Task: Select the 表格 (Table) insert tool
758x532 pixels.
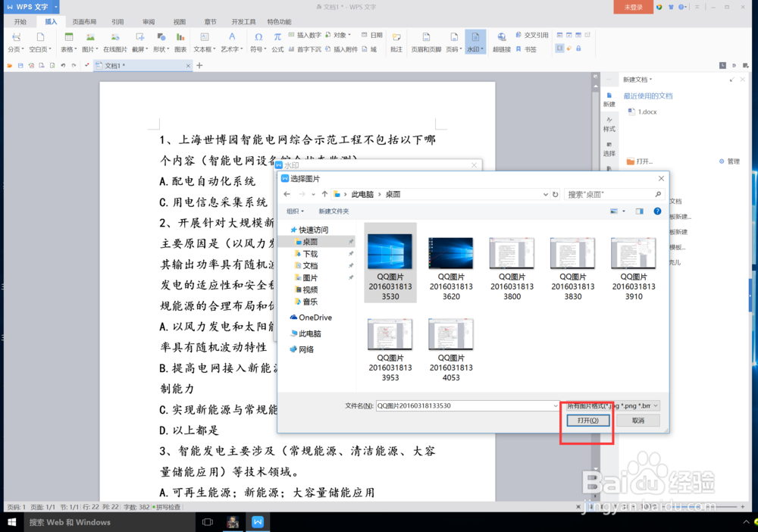Action: click(67, 44)
